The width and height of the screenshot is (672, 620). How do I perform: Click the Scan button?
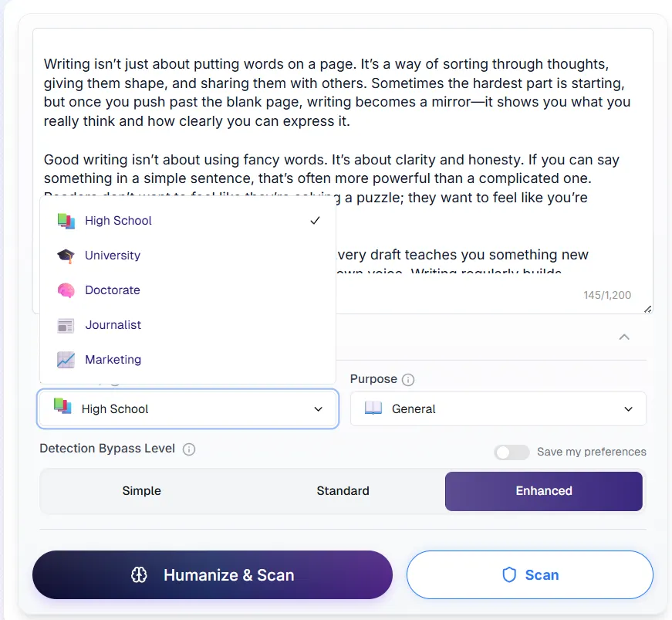(530, 575)
